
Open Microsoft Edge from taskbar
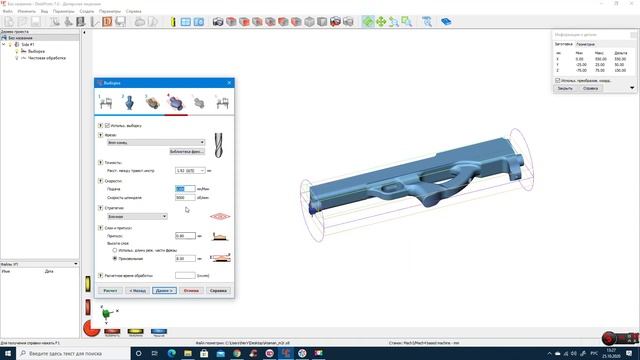(x=171, y=353)
